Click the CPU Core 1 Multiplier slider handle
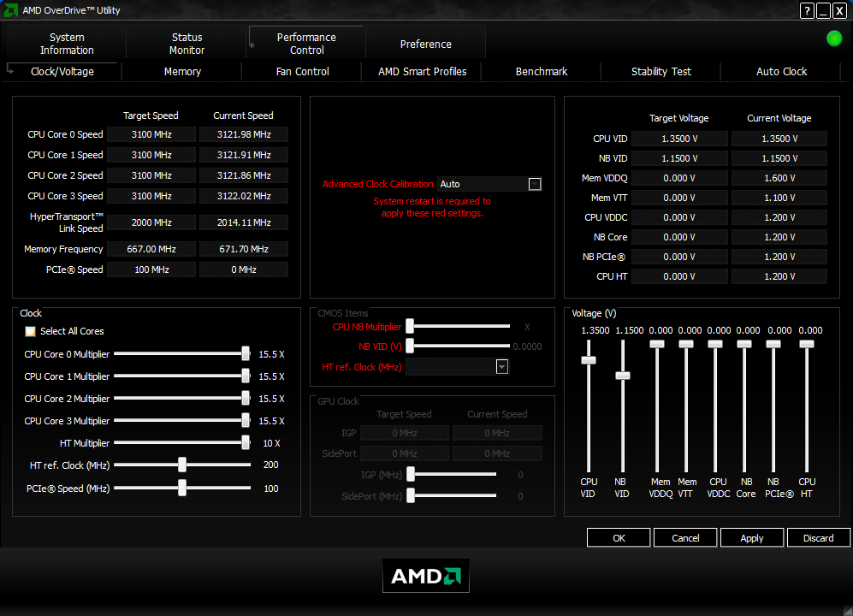Viewport: 853px width, 616px height. (246, 376)
